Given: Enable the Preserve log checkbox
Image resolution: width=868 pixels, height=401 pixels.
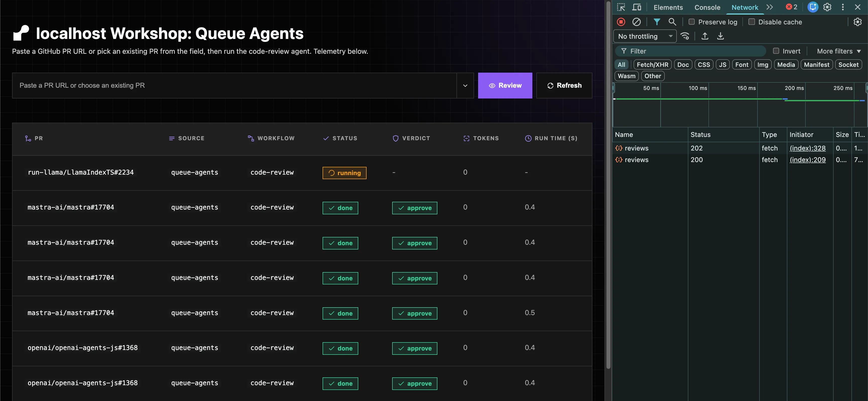Looking at the screenshot, I should [x=691, y=22].
